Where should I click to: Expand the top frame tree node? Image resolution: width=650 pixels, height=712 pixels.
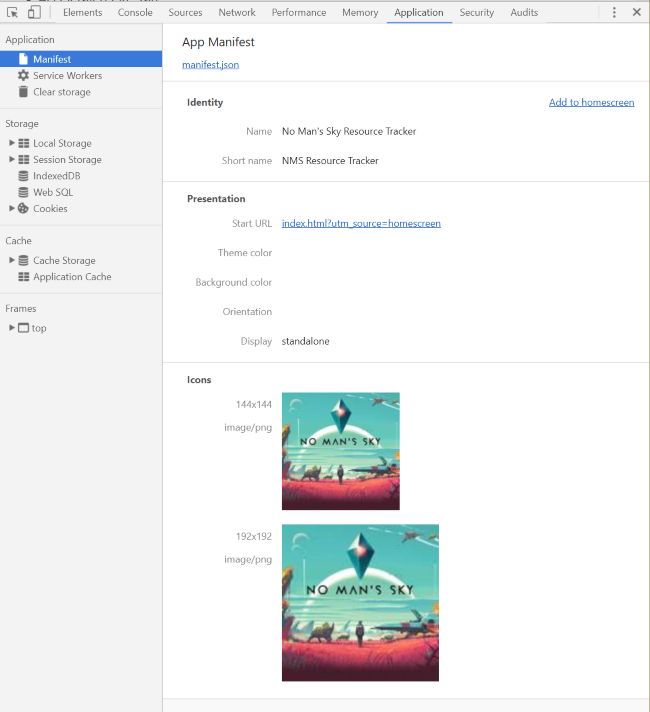pos(12,327)
